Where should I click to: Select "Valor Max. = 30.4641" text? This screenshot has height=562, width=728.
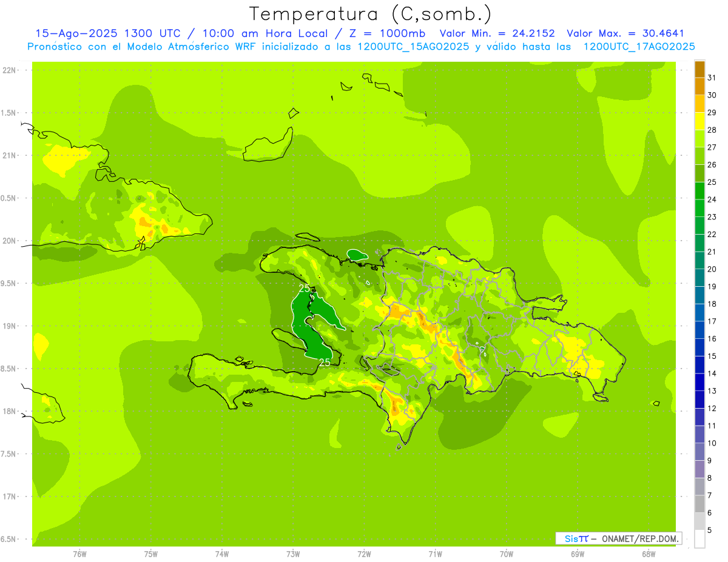pyautogui.click(x=625, y=33)
